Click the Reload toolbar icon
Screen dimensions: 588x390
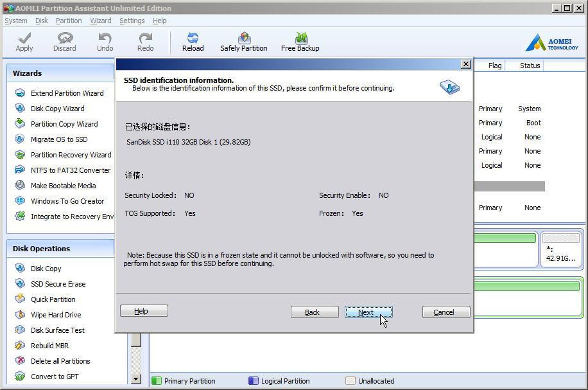point(193,38)
